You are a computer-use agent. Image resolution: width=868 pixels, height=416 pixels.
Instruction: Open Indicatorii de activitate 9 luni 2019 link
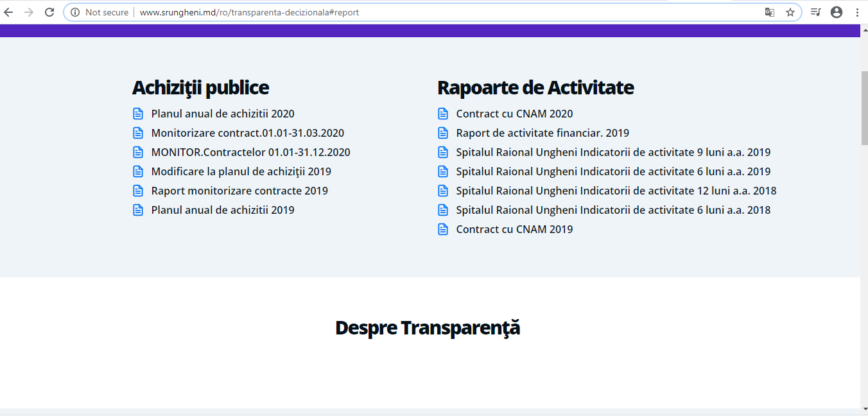coord(613,152)
